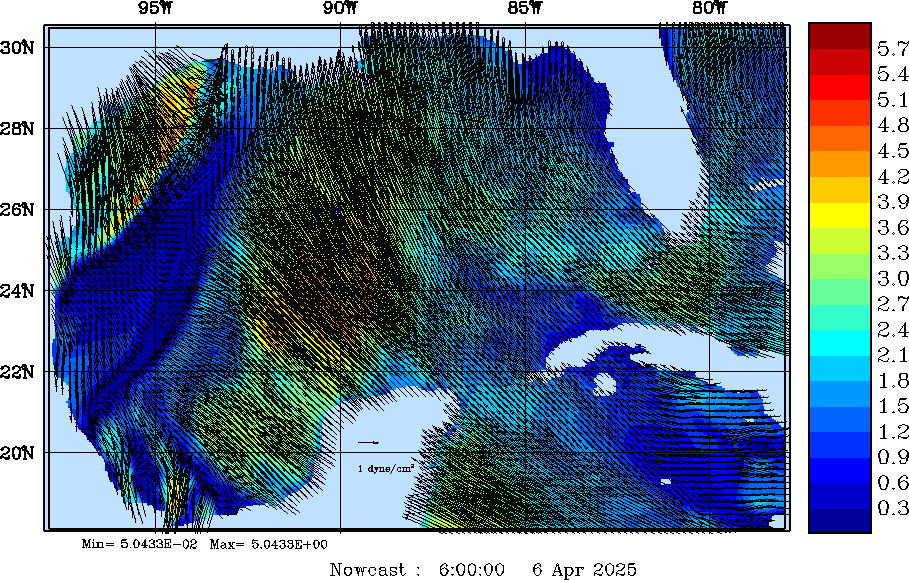Select the topmost dark red colorbar band

pyautogui.click(x=840, y=36)
